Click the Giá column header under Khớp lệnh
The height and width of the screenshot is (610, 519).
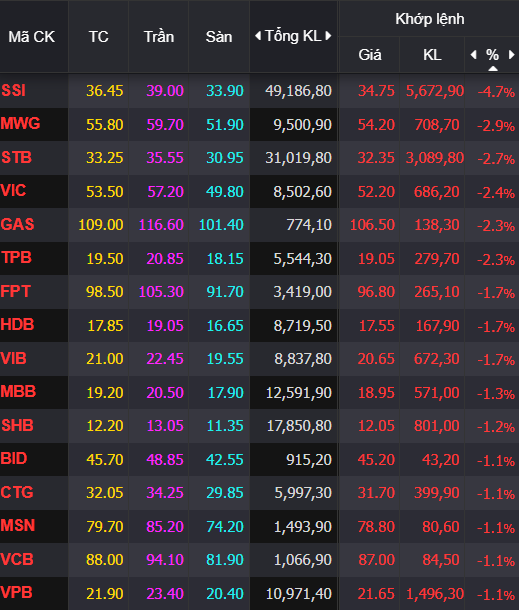tap(370, 55)
